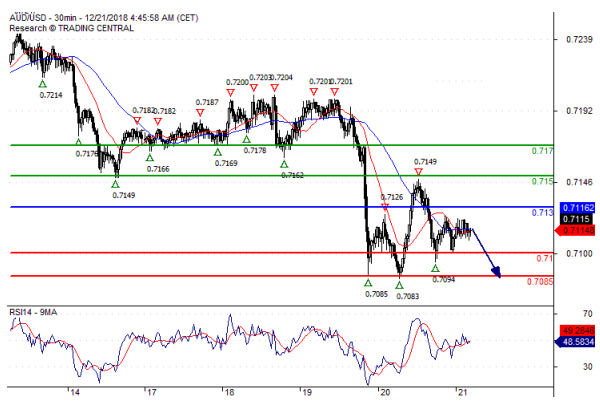Click the green 0.717 resistance level label
Screen dimensions: 600x406
pos(543,150)
